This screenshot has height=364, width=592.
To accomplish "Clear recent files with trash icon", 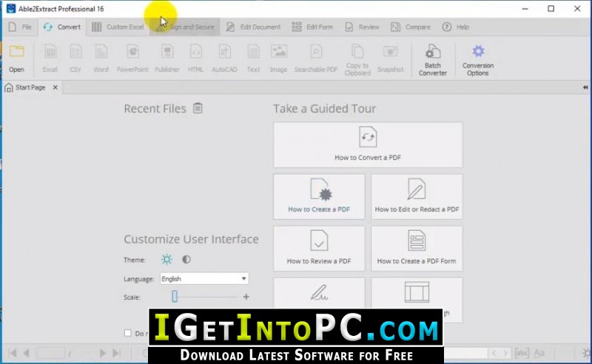I will click(x=198, y=108).
